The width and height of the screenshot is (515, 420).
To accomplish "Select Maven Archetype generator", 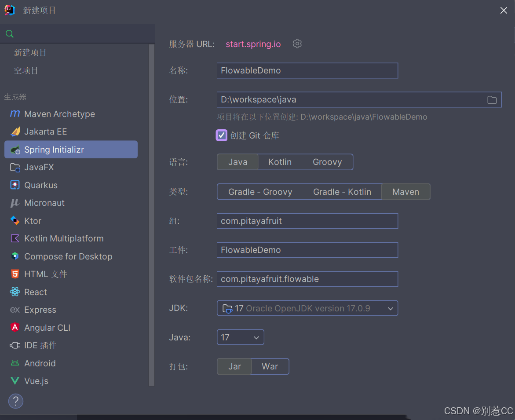I will point(71,114).
